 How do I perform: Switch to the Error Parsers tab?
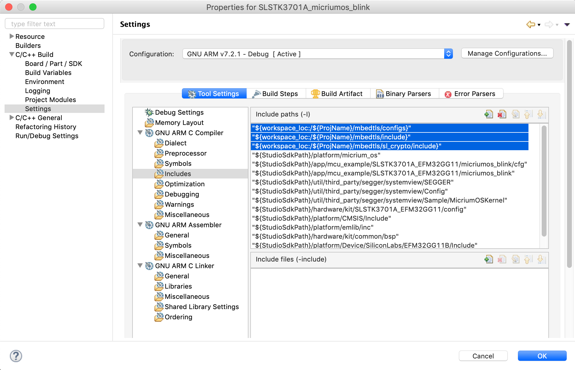[x=470, y=94]
